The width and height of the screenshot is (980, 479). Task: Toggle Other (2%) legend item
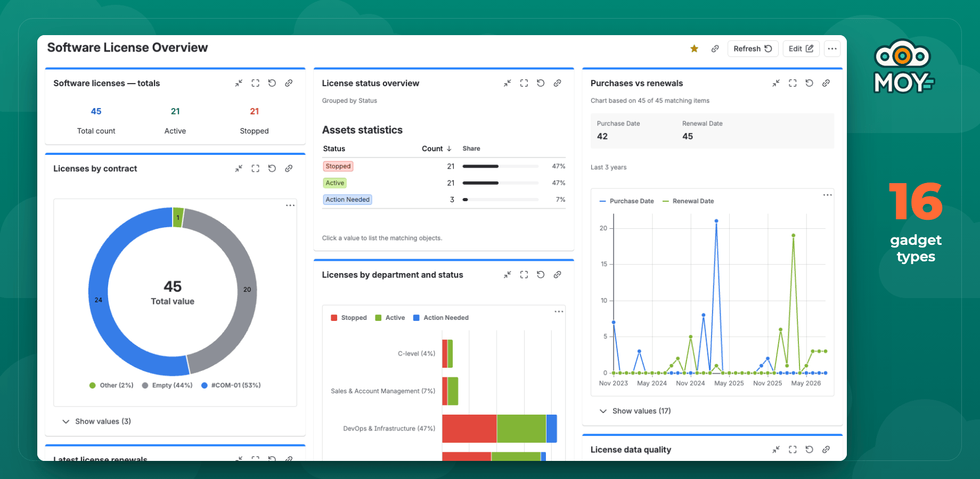[111, 385]
